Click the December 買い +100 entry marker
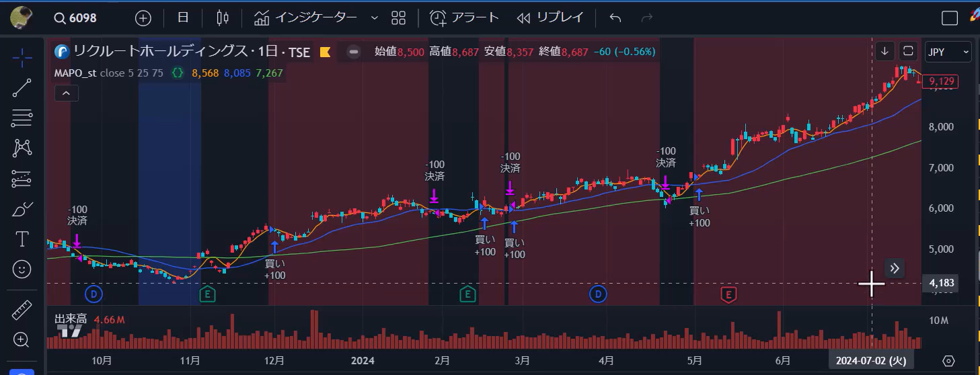Screen dimensions: 980x375 274,261
